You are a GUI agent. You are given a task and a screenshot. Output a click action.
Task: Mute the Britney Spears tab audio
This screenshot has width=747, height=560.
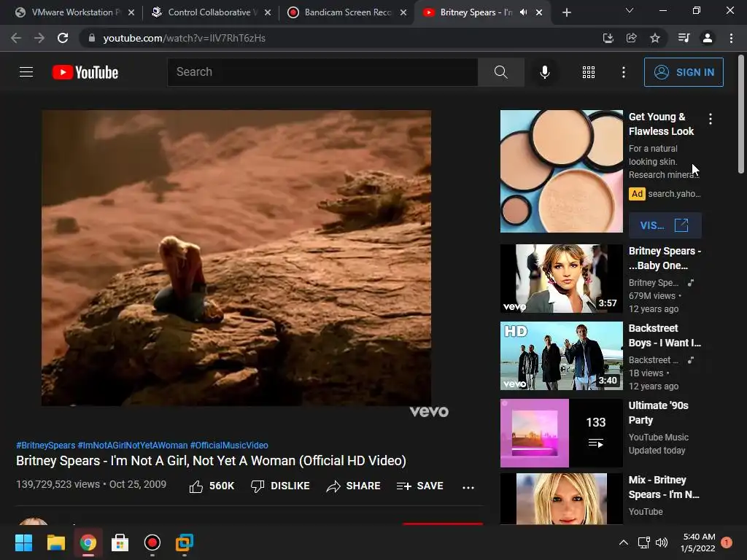tap(524, 12)
